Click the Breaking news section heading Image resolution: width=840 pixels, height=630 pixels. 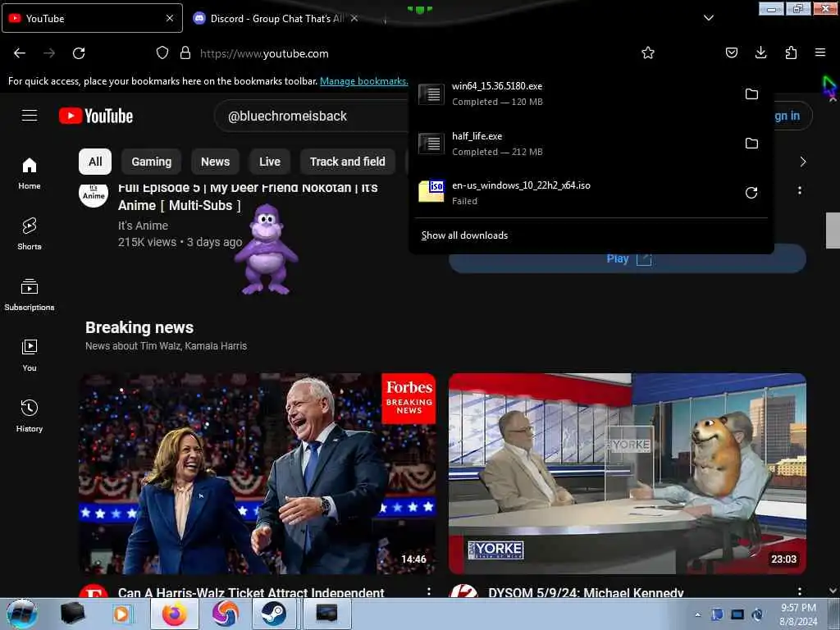pyautogui.click(x=139, y=327)
